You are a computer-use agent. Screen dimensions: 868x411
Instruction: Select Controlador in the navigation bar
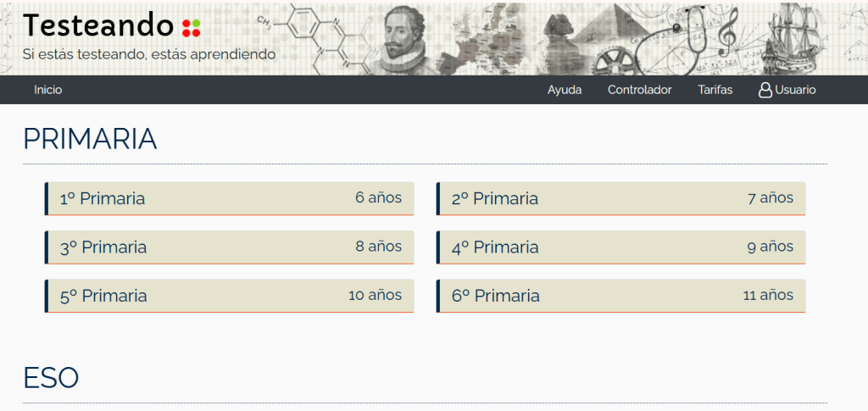tap(639, 90)
